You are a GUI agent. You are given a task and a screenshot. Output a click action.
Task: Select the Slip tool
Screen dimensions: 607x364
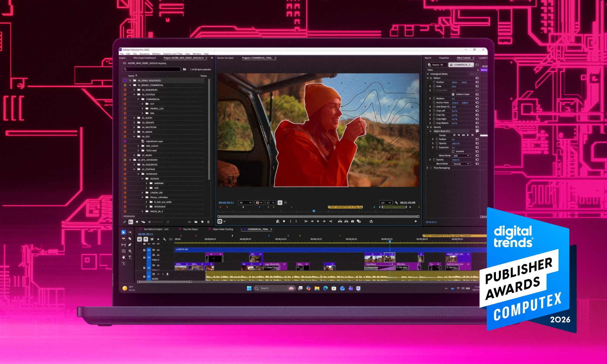124,245
